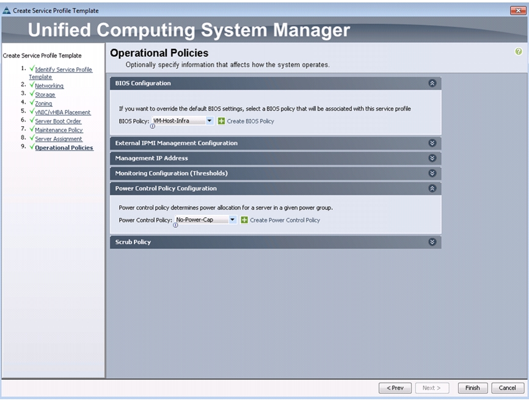Click the info icon under BIOS Policy dropdown
Viewport: 529px width, 420px height.
pyautogui.click(x=153, y=126)
